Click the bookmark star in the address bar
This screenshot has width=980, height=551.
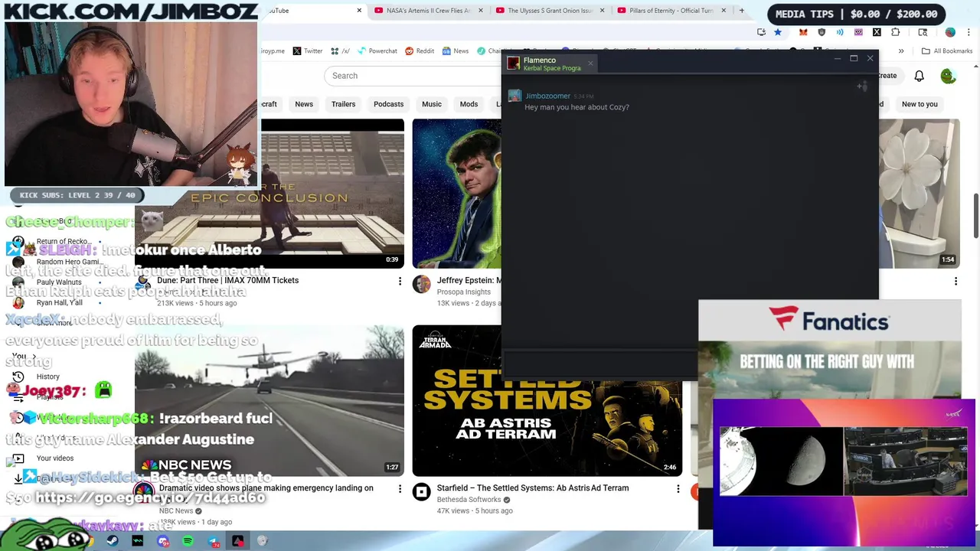point(778,32)
